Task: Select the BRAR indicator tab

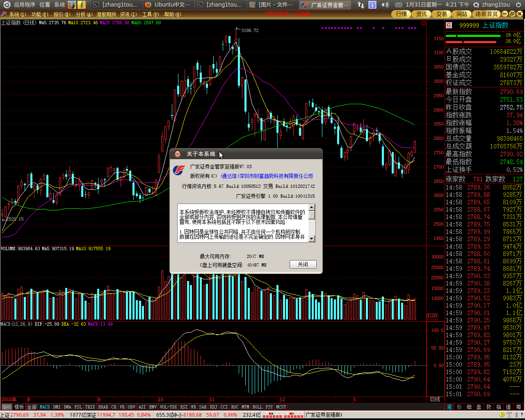Action: [103, 407]
